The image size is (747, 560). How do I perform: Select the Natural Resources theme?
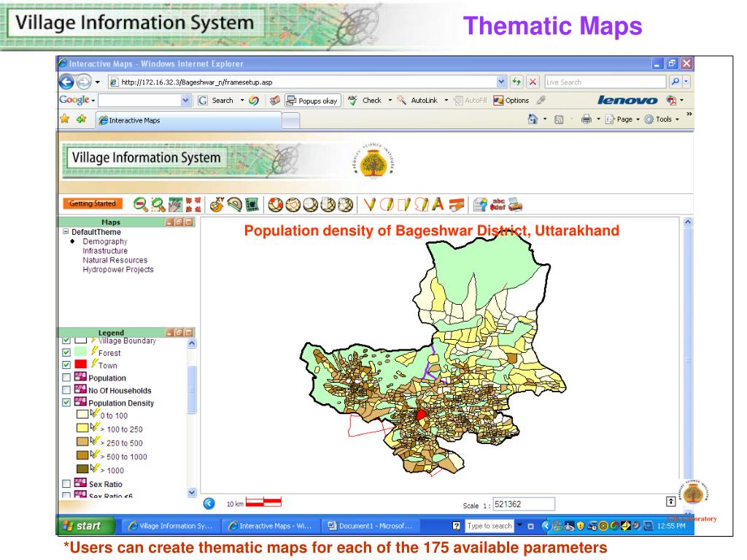point(115,260)
